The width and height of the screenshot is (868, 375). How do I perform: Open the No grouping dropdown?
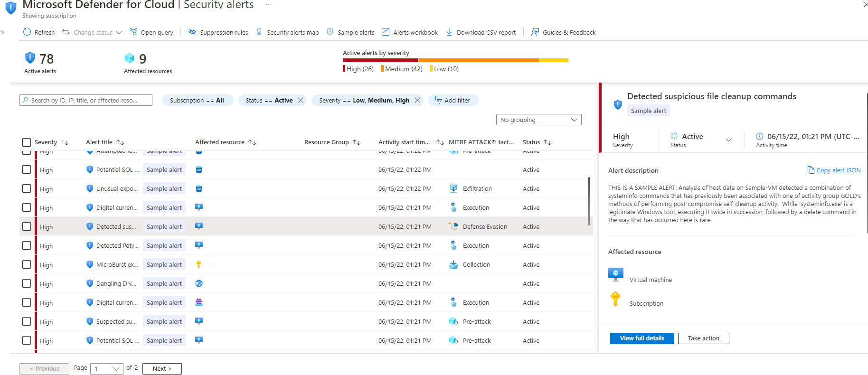pyautogui.click(x=538, y=120)
